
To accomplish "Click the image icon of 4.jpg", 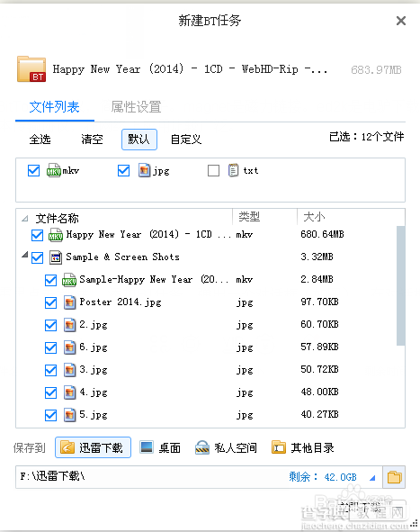I will click(x=70, y=392).
